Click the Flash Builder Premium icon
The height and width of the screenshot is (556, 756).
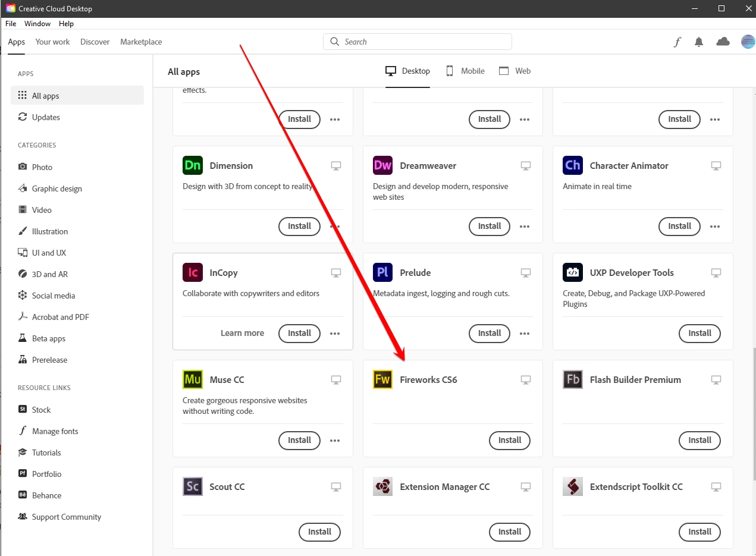(573, 379)
